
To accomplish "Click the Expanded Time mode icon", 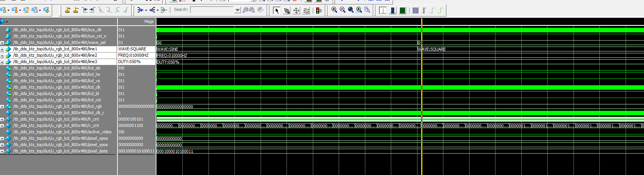I will [x=140, y=10].
